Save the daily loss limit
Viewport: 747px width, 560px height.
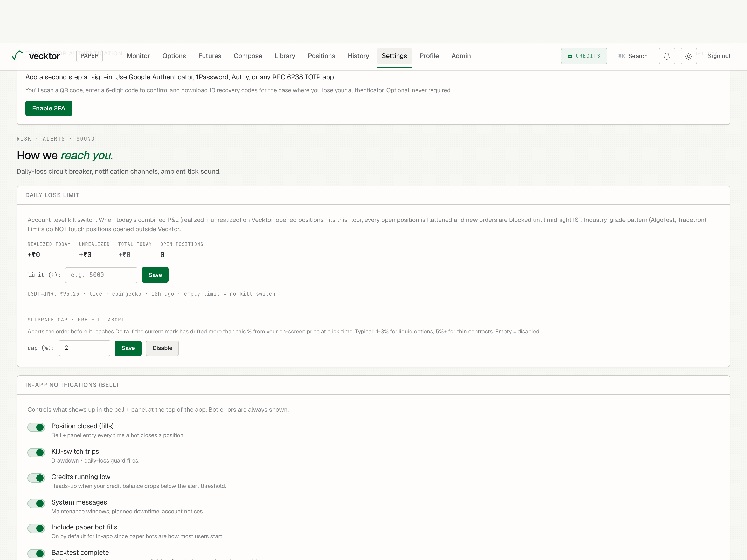(155, 275)
